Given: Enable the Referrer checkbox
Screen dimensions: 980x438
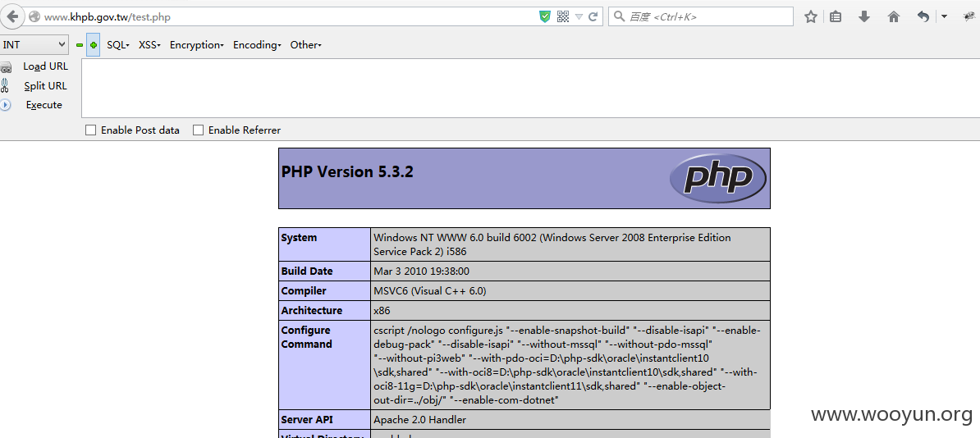Looking at the screenshot, I should click(198, 130).
